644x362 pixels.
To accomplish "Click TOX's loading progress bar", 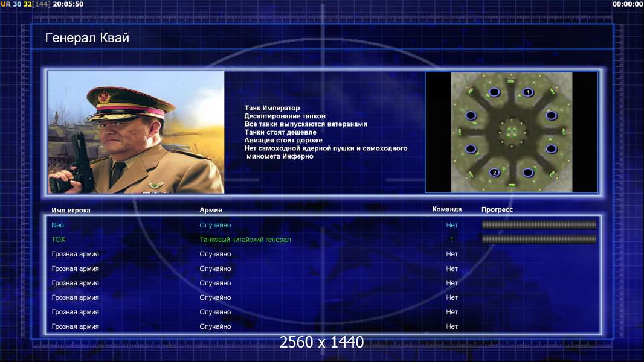I will (539, 239).
